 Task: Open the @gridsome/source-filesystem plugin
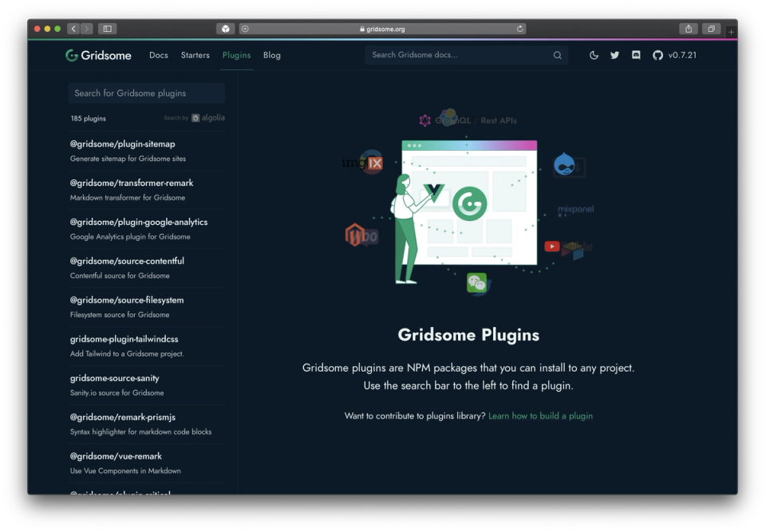[x=127, y=301]
